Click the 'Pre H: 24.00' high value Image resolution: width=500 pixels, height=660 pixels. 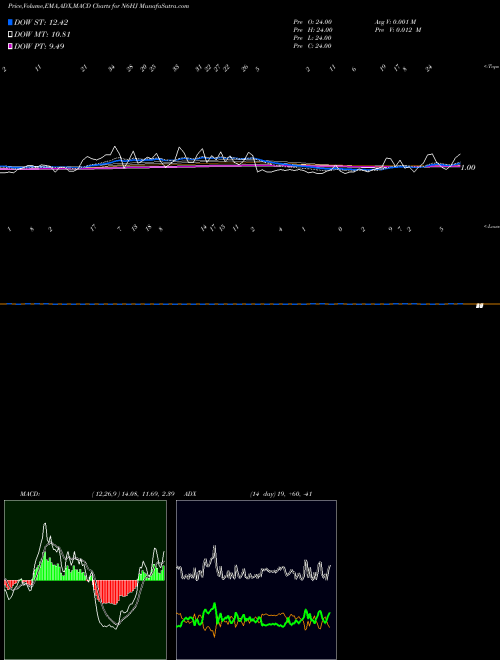click(313, 30)
